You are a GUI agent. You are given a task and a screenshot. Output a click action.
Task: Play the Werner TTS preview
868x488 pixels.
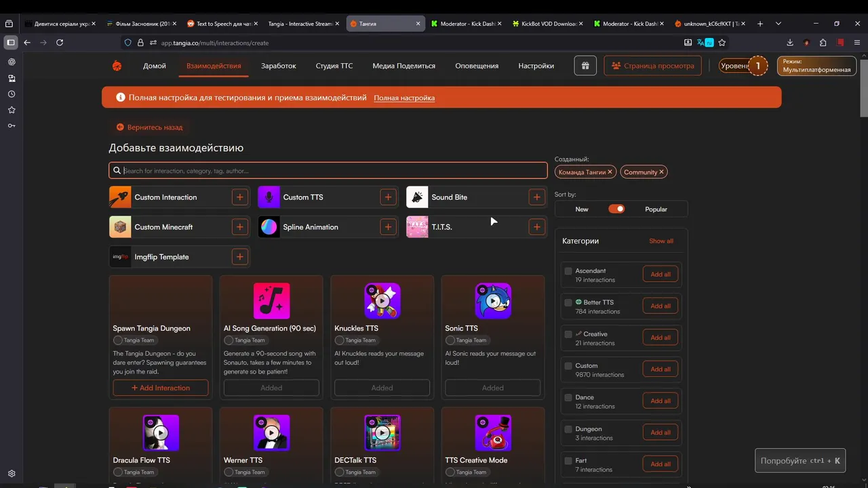click(271, 432)
